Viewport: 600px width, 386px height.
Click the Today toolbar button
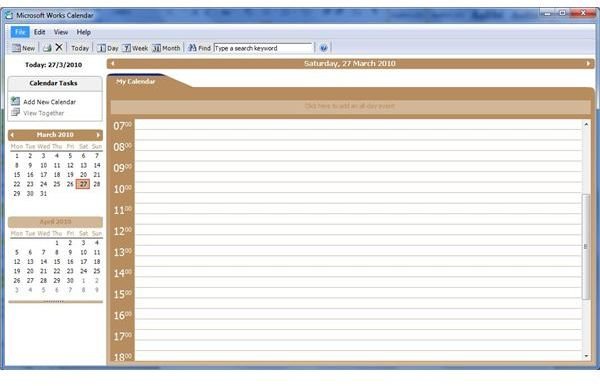coord(80,48)
